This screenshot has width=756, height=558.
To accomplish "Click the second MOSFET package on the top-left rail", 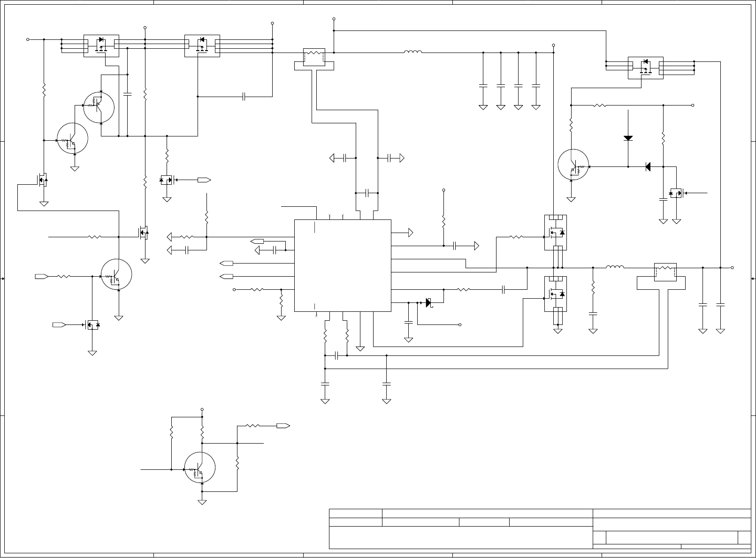I will click(202, 46).
